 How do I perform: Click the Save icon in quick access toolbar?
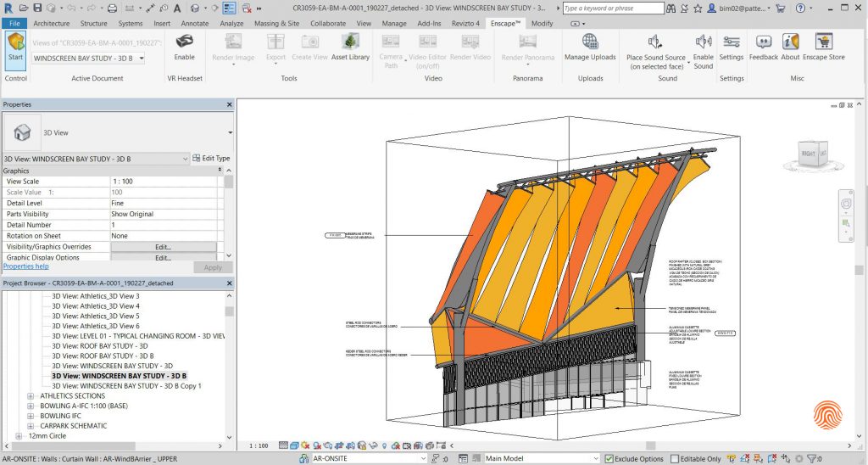[x=37, y=8]
